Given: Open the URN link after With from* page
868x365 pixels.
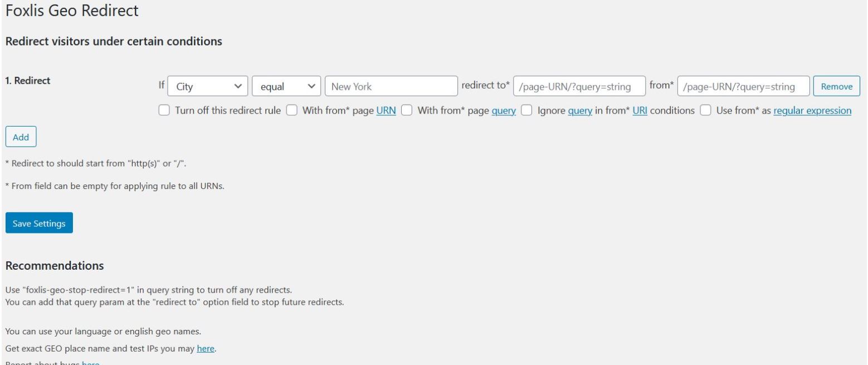Looking at the screenshot, I should (386, 110).
